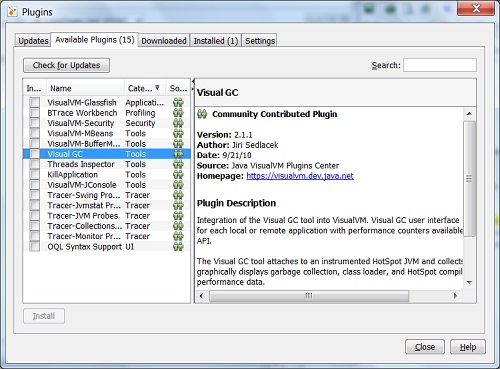Select the OQL Syntax Support plugin row
The image size is (500, 369).
[107, 247]
